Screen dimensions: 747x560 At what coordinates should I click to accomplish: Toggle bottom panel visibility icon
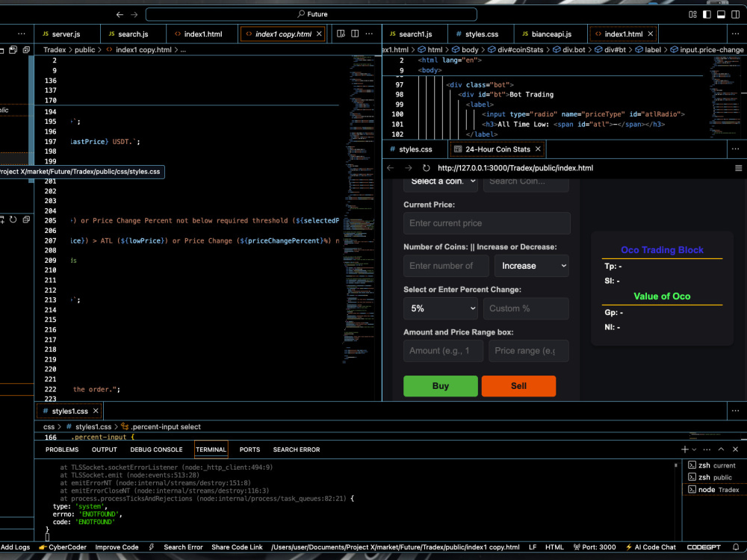[x=722, y=14]
